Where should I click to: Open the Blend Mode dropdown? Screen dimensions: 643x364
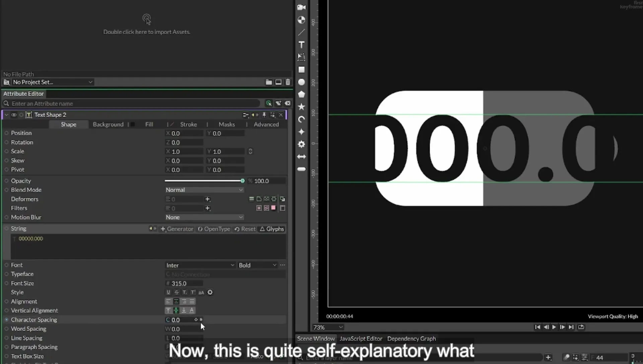(204, 190)
